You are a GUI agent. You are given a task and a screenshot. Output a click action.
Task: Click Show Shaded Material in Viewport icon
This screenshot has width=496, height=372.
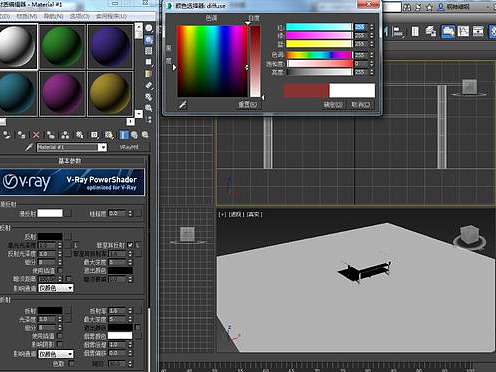pos(109,135)
